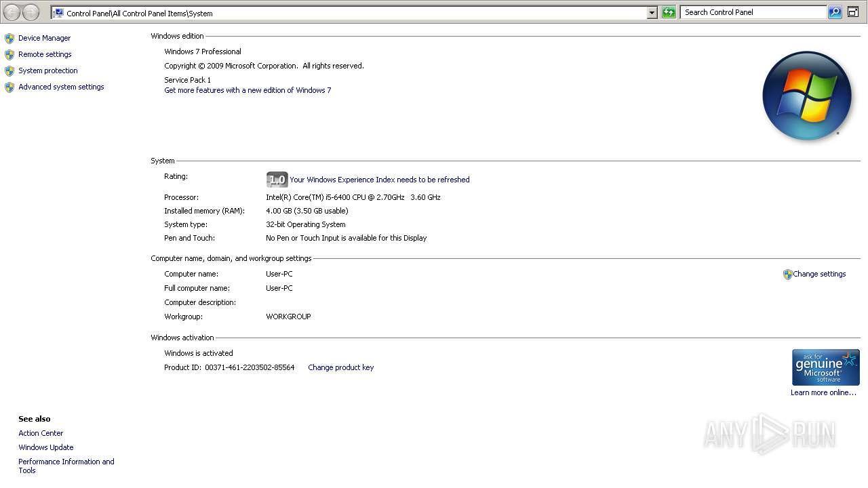Screen dimensions: 868x488
Task: Click the search magnifier button
Action: tap(835, 12)
